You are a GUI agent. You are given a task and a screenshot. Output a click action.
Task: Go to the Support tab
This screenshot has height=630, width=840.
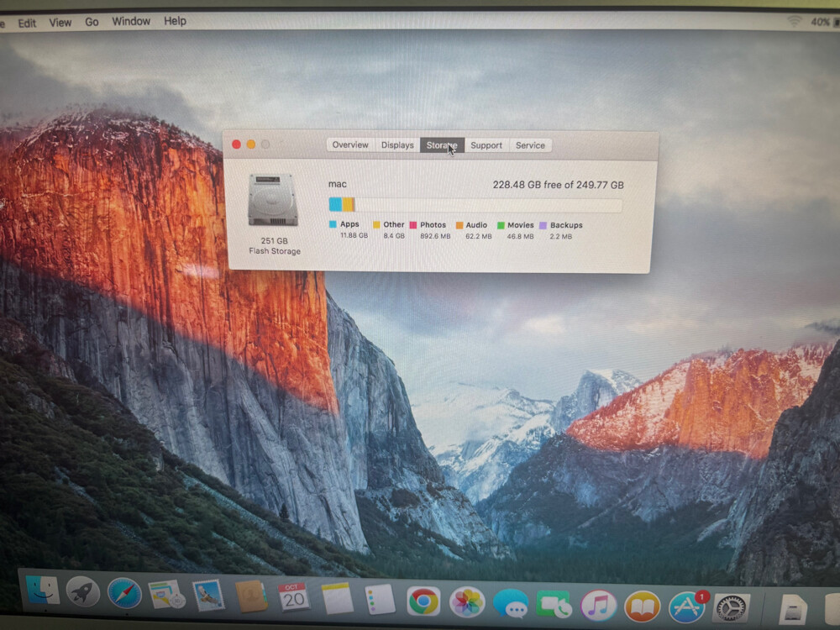coord(486,145)
